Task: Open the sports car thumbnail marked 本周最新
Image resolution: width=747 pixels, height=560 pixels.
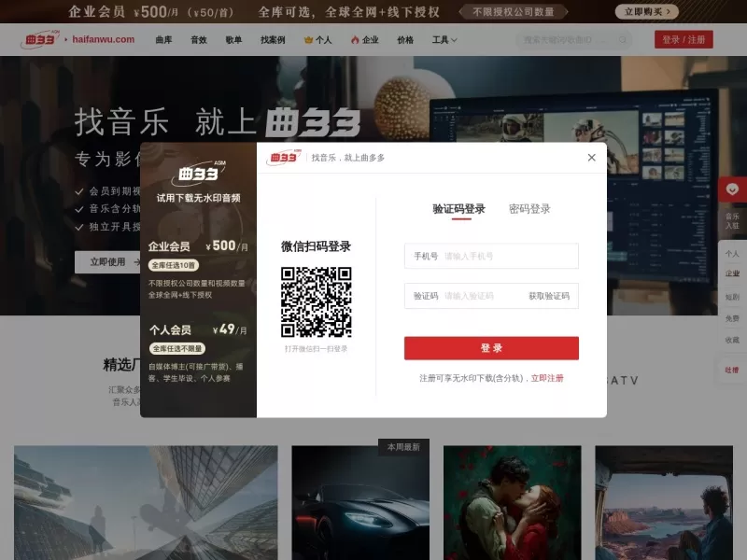Action: (x=360, y=504)
